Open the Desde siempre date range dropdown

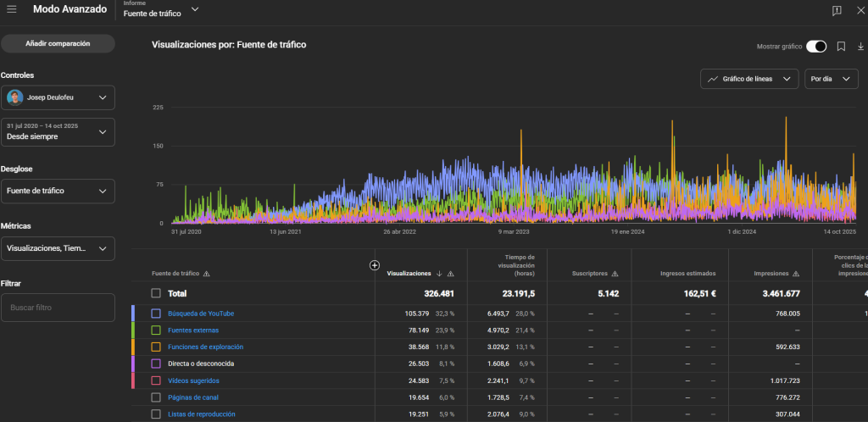[58, 131]
